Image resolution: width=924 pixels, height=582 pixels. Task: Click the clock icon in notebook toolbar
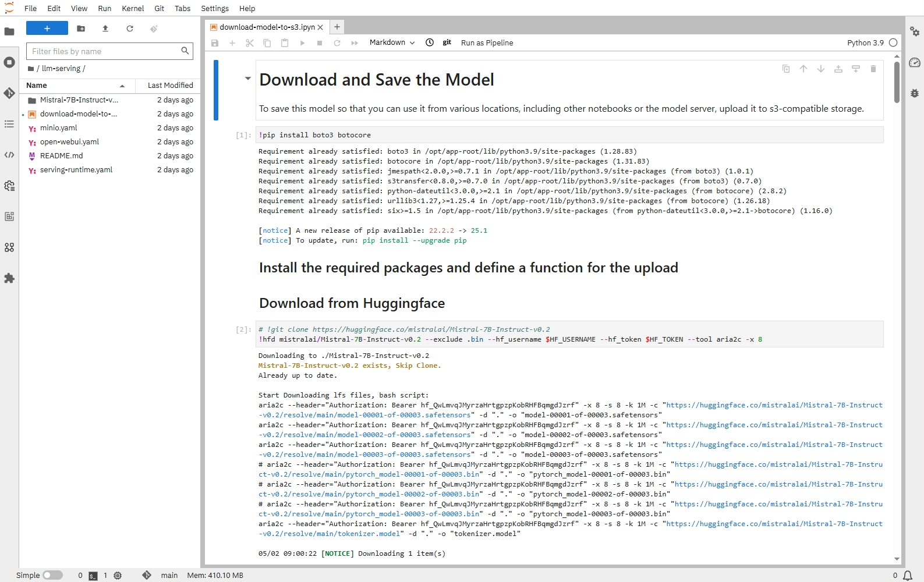pos(430,42)
